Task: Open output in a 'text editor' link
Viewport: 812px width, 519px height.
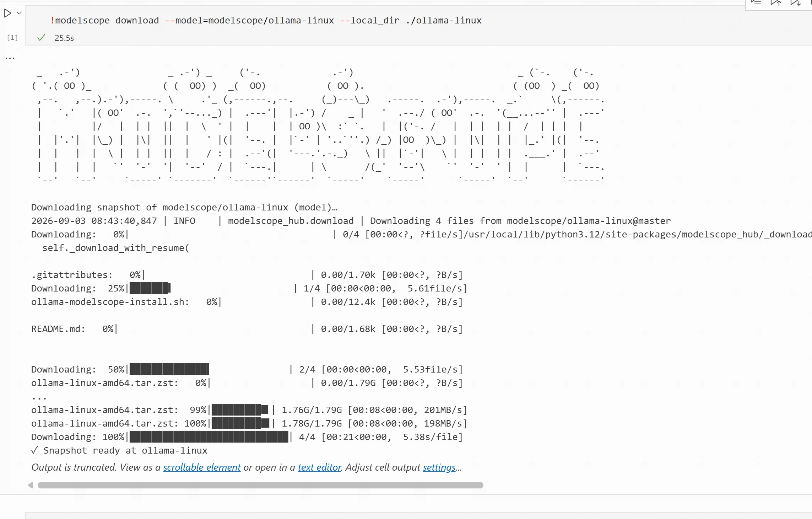Action: [319, 467]
